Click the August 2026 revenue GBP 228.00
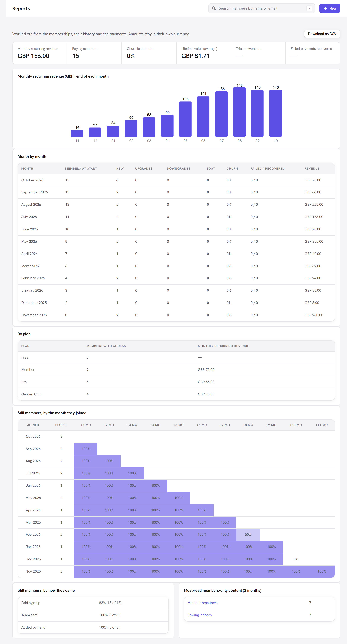This screenshot has height=644, width=347. [x=314, y=204]
